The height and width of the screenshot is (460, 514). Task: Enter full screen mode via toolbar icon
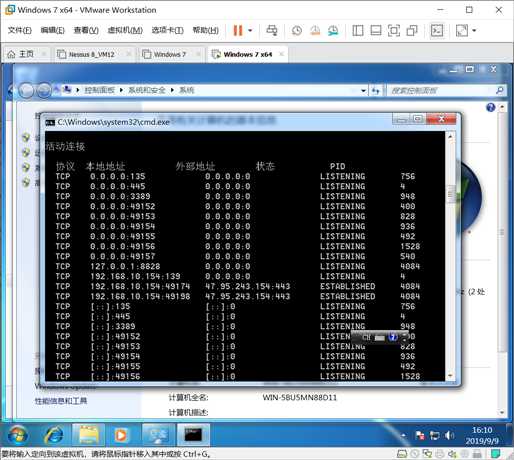(x=394, y=31)
